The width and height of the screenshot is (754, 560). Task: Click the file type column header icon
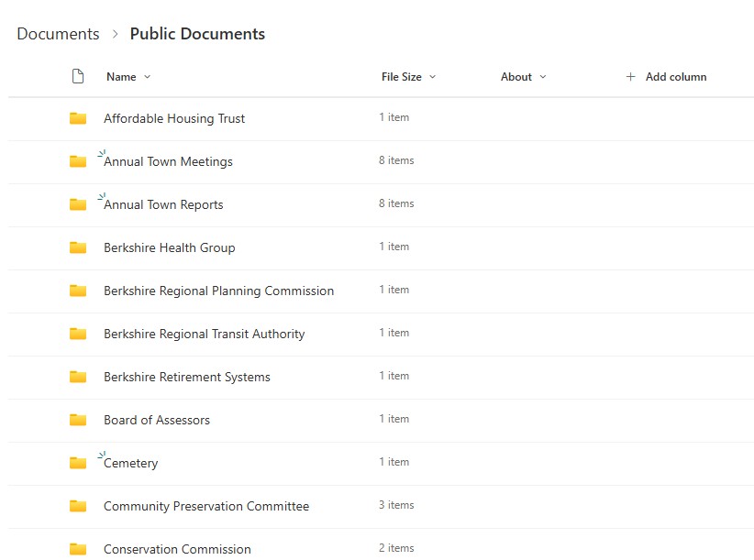pyautogui.click(x=78, y=77)
